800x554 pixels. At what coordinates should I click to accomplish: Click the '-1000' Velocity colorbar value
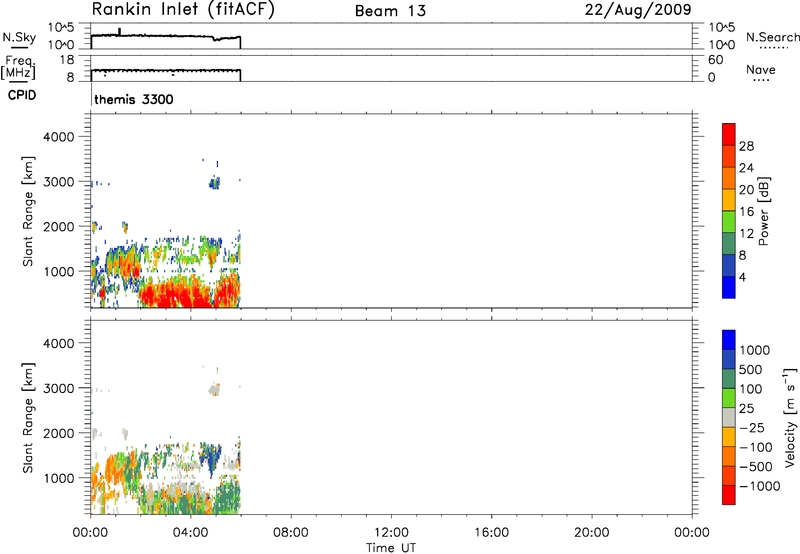[759, 486]
